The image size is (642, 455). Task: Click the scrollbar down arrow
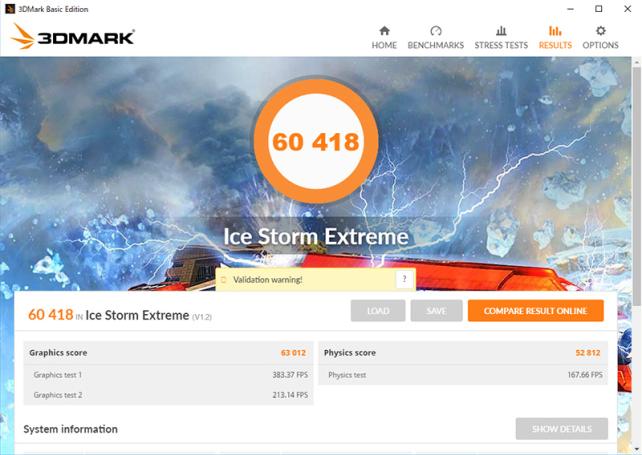[637, 449]
